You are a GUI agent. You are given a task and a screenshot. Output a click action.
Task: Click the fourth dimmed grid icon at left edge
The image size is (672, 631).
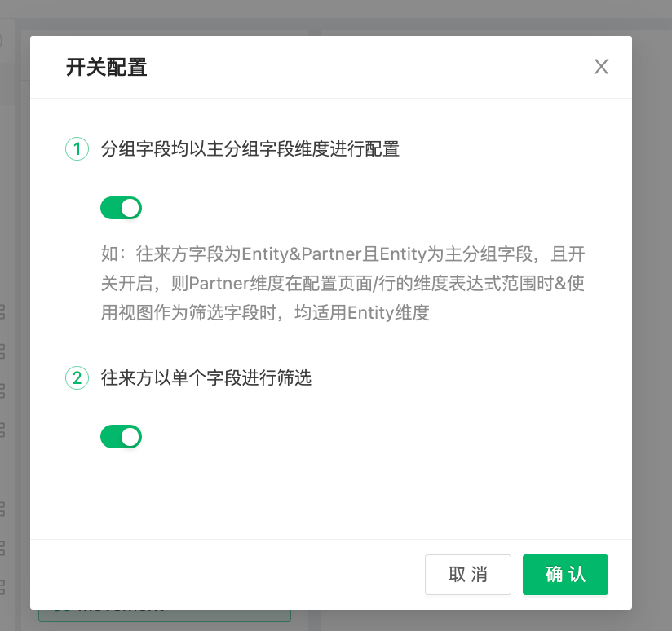(x=2, y=430)
